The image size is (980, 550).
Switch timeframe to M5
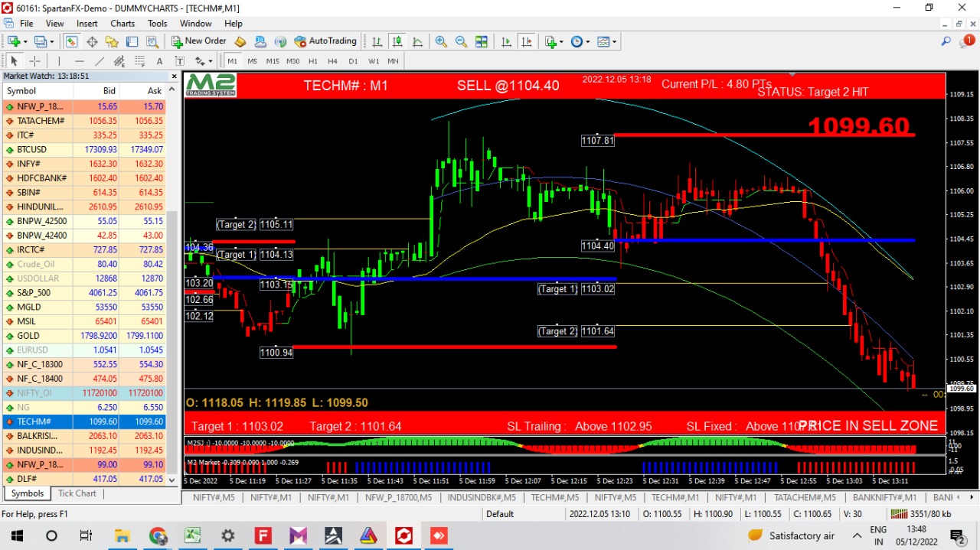(x=253, y=60)
